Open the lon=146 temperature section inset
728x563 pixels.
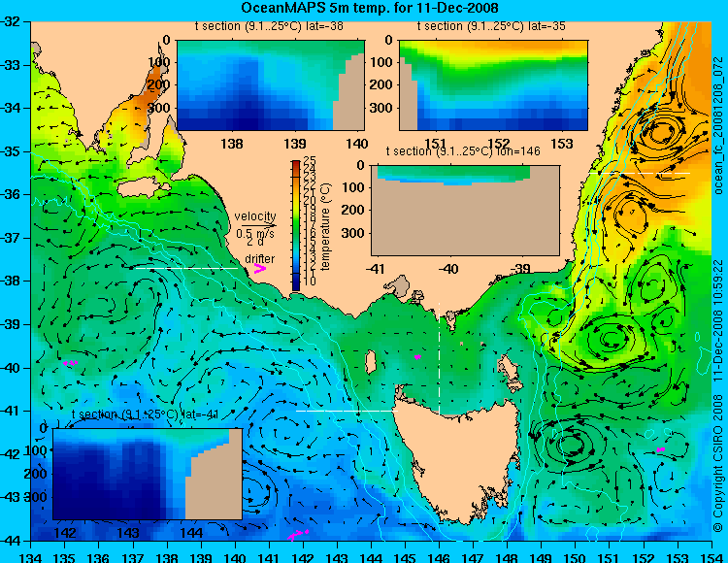pos(465,211)
